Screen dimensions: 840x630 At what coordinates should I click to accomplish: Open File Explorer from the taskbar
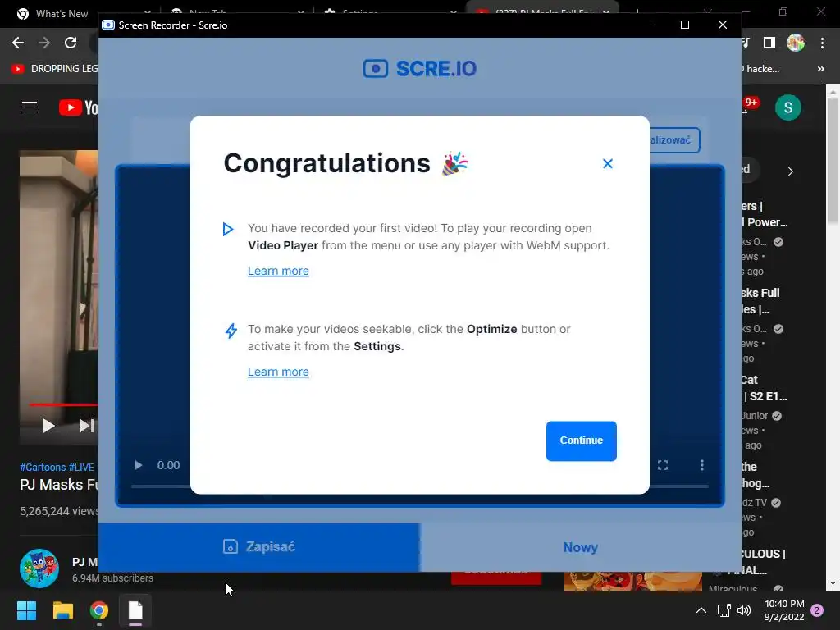(x=63, y=610)
